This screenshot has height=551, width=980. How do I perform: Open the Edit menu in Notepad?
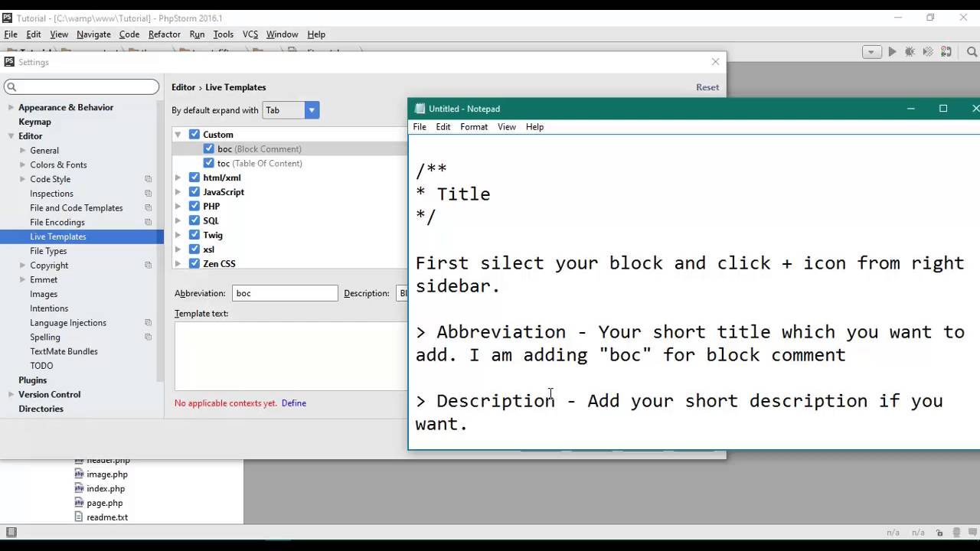(x=443, y=127)
